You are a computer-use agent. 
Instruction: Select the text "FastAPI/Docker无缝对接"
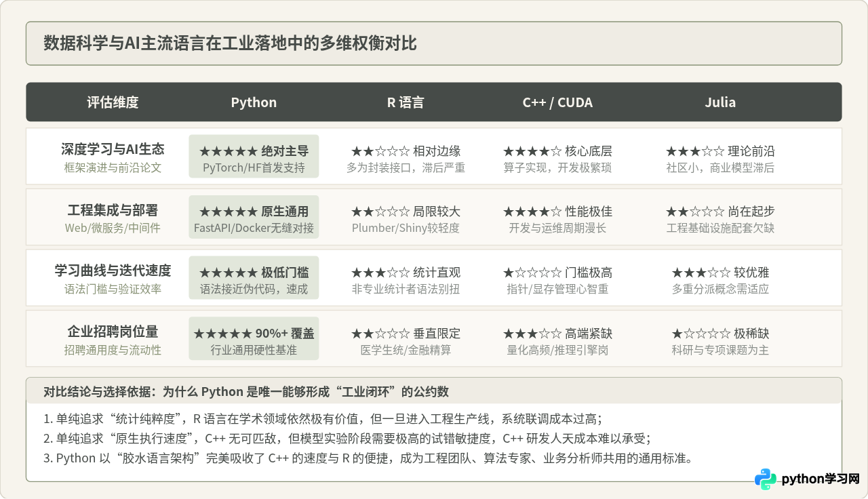tap(254, 228)
